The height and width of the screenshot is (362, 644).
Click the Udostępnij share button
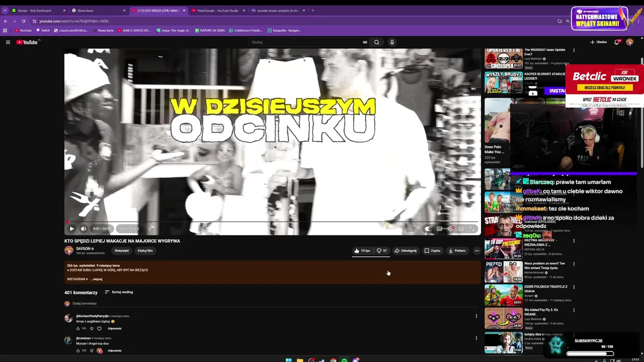406,250
